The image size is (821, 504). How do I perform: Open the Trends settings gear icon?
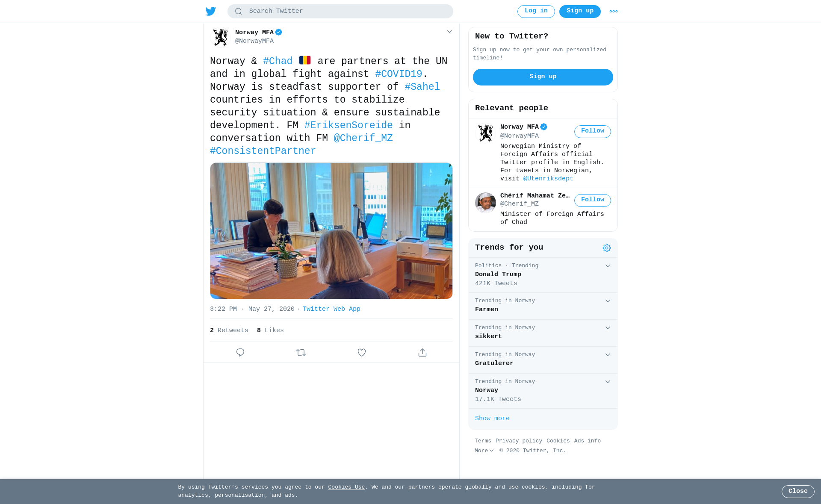[607, 248]
